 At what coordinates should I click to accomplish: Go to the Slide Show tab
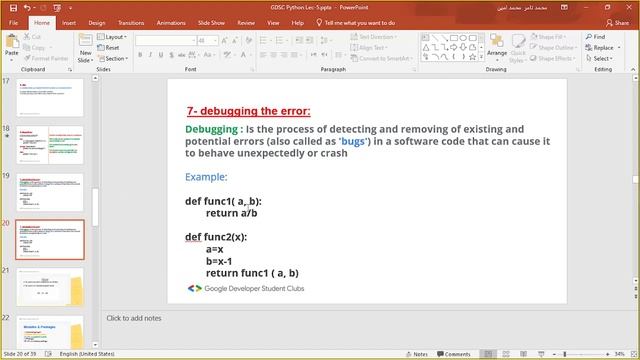click(211, 23)
